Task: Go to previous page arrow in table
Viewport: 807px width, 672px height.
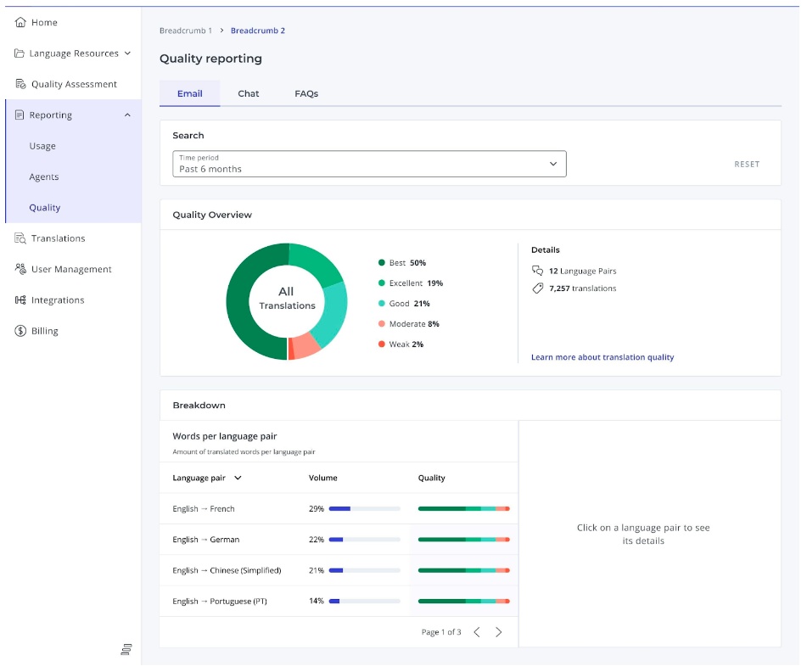Action: [x=477, y=632]
